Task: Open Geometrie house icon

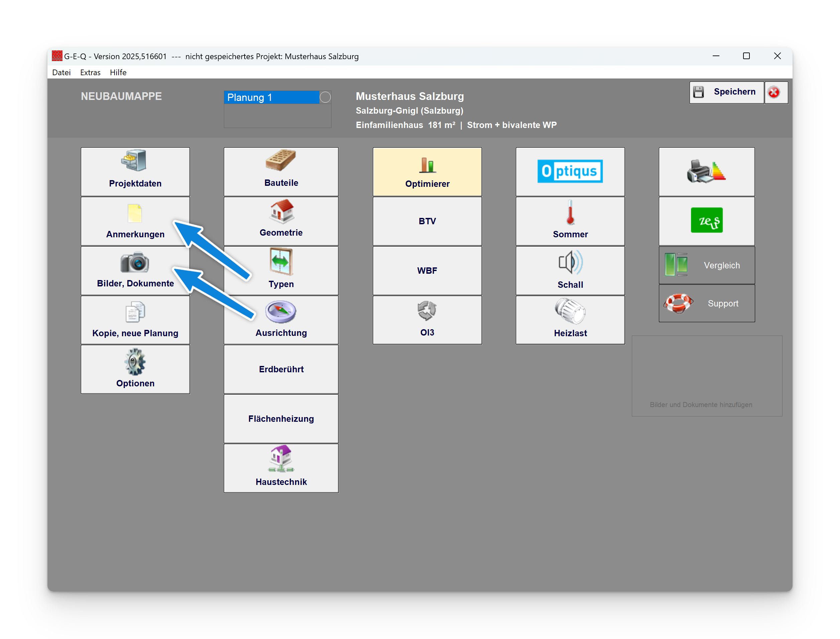Action: click(281, 211)
